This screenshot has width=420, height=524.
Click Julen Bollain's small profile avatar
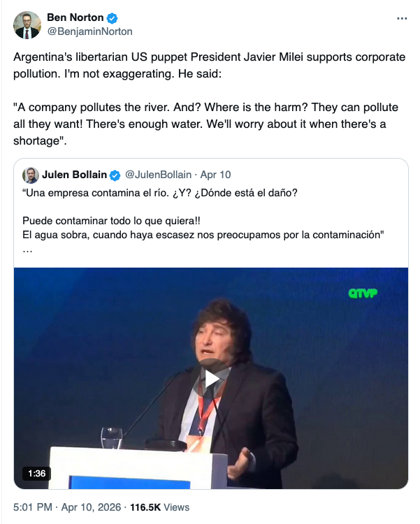tap(30, 175)
